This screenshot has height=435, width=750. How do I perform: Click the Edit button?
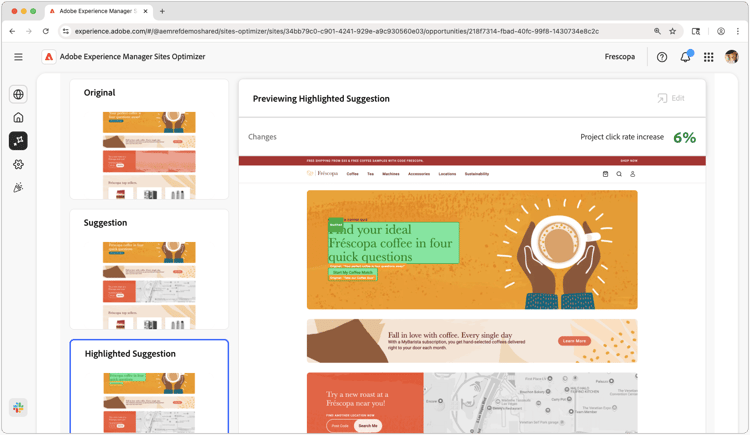(x=671, y=99)
